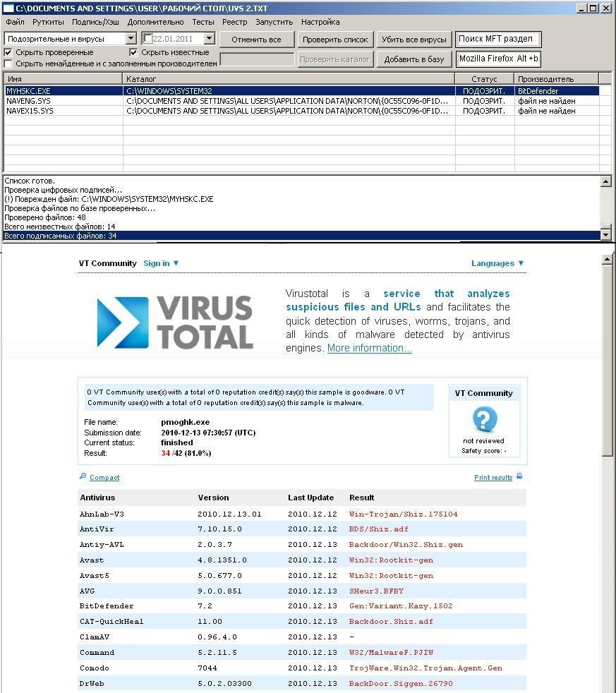The height and width of the screenshot is (693, 616).
Task: Expand the Подозрительные и вирусы filter dropdown
Action: tap(131, 38)
